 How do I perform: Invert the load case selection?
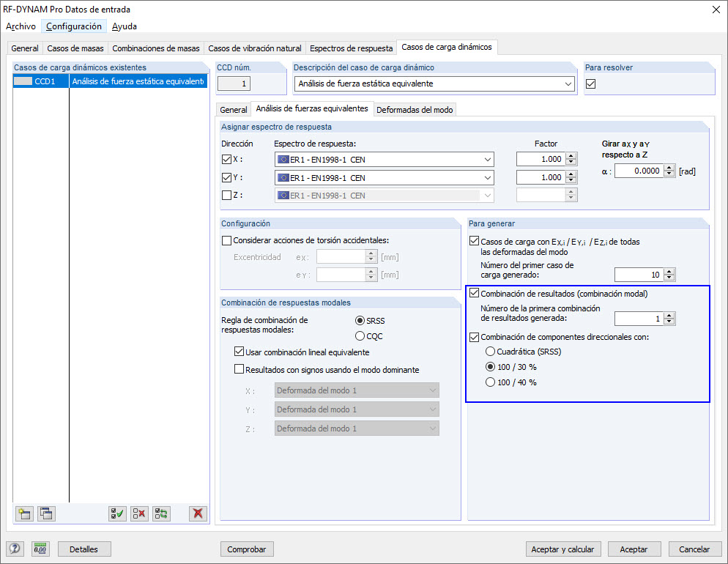(x=161, y=513)
